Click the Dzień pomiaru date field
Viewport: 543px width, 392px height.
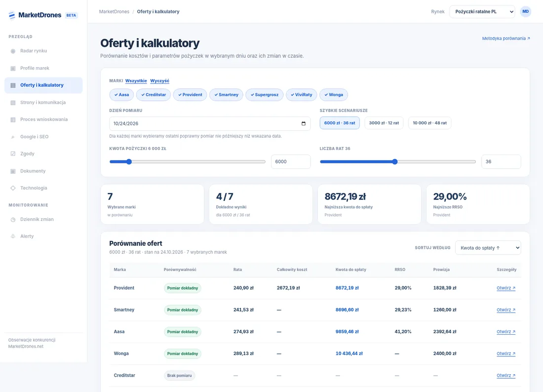tap(210, 123)
